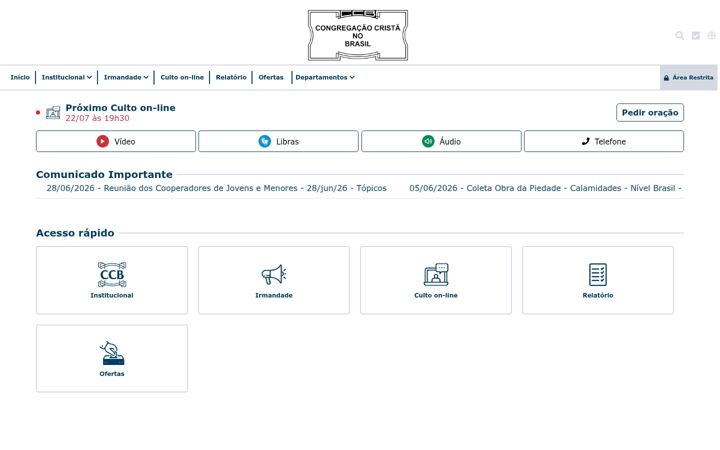Image resolution: width=720 pixels, height=450 pixels.
Task: Go to Início in the navigation bar
Action: pos(20,78)
